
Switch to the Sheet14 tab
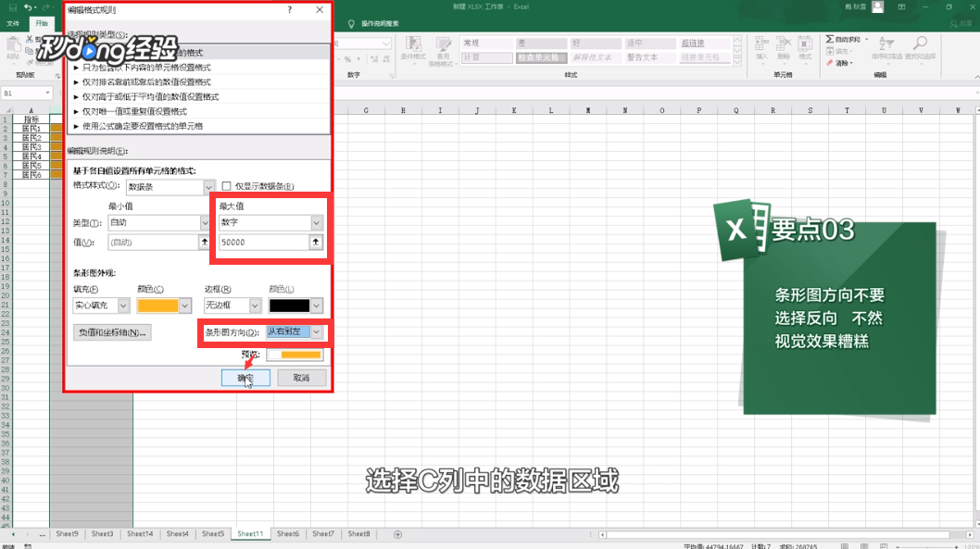click(139, 534)
